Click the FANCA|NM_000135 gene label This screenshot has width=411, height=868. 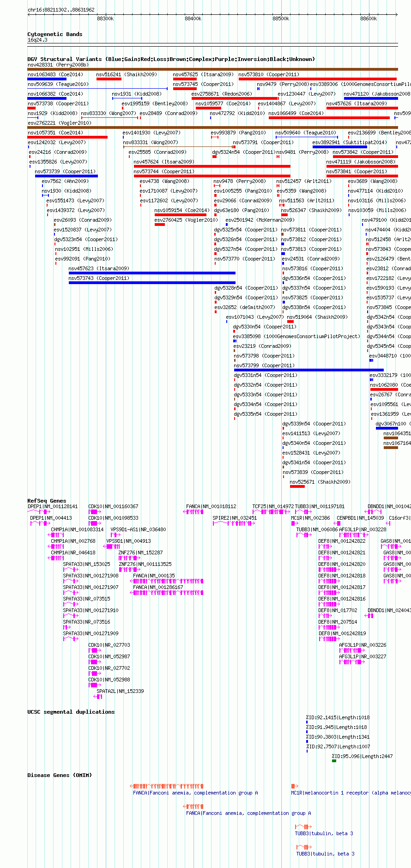pyautogui.click(x=154, y=576)
